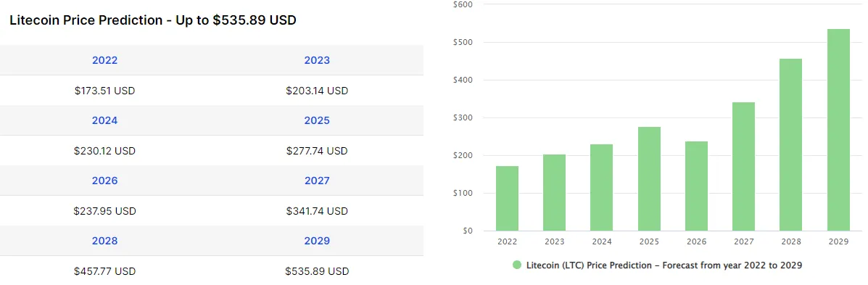The image size is (868, 285).
Task: Click the 2027 x-axis label
Action: coord(743,241)
